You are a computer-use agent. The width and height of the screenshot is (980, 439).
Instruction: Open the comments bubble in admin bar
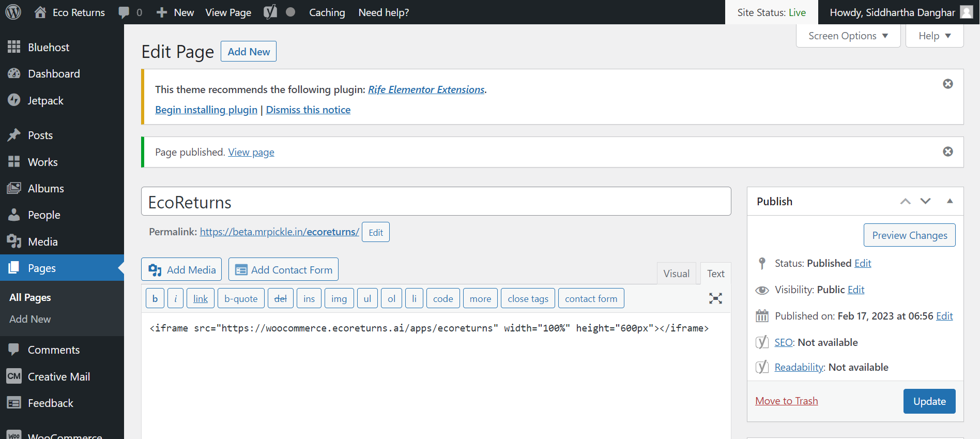[x=130, y=12]
